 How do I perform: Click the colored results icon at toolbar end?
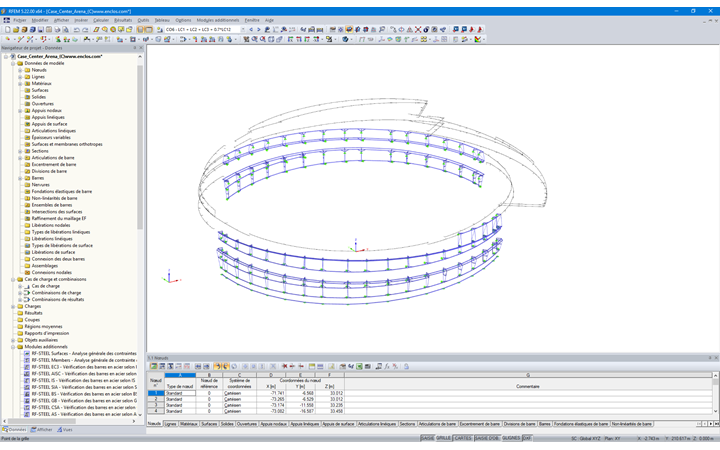tap(478, 39)
